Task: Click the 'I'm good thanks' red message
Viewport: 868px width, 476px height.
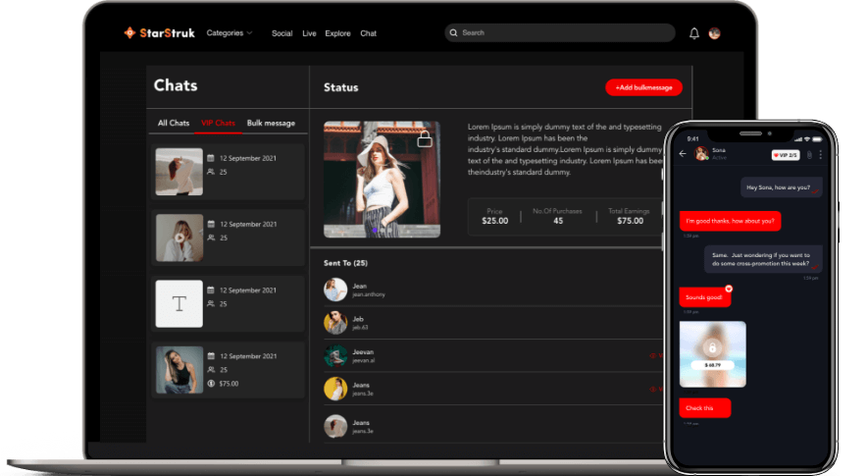Action: pyautogui.click(x=730, y=221)
